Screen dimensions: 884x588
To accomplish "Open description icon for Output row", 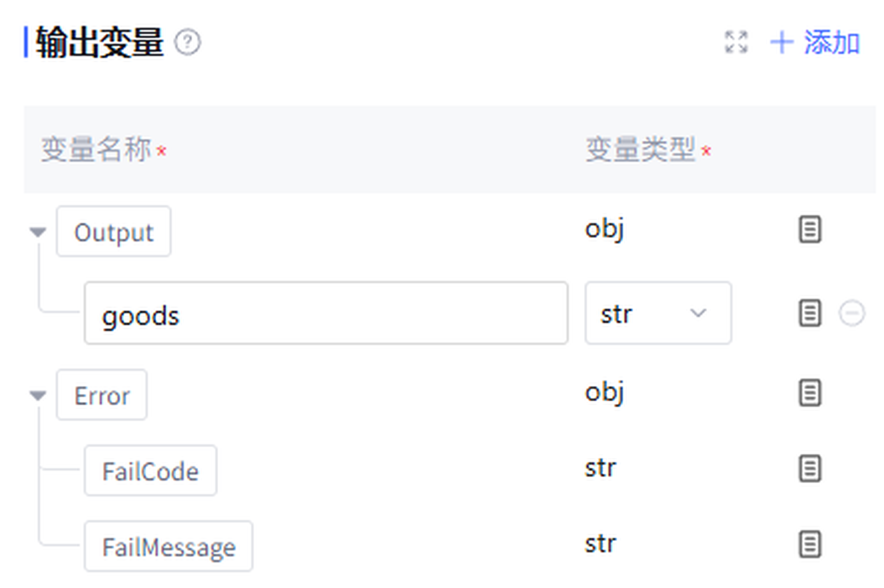I will pyautogui.click(x=809, y=230).
